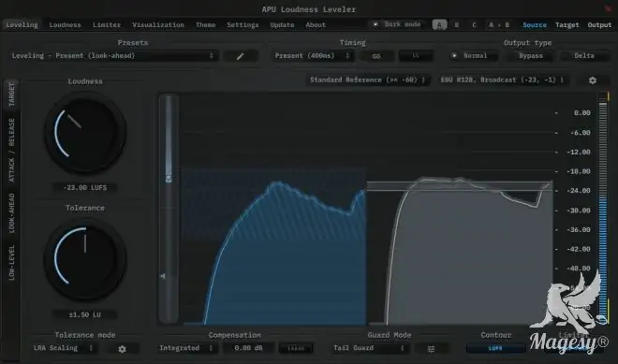Open the Settings tab

click(243, 25)
